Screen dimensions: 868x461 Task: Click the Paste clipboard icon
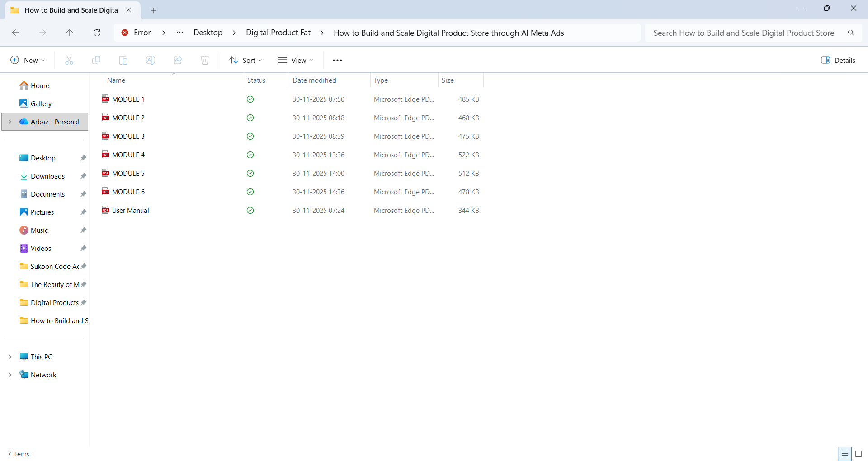123,60
